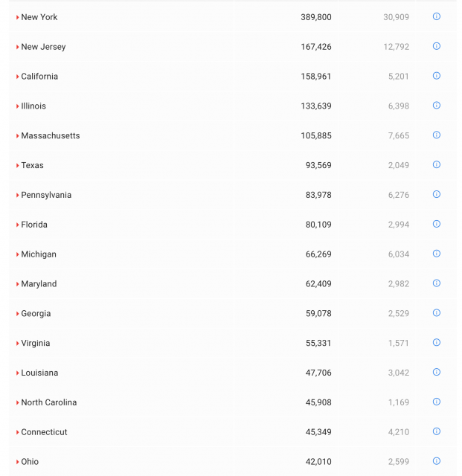Show Florida details via info icon
The height and width of the screenshot is (476, 462).
(x=437, y=224)
